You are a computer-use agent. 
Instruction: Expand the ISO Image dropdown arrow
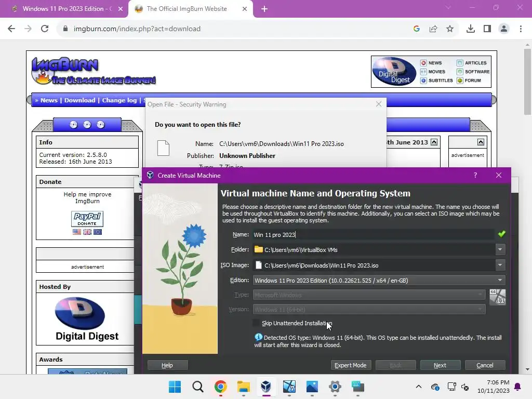500,265
